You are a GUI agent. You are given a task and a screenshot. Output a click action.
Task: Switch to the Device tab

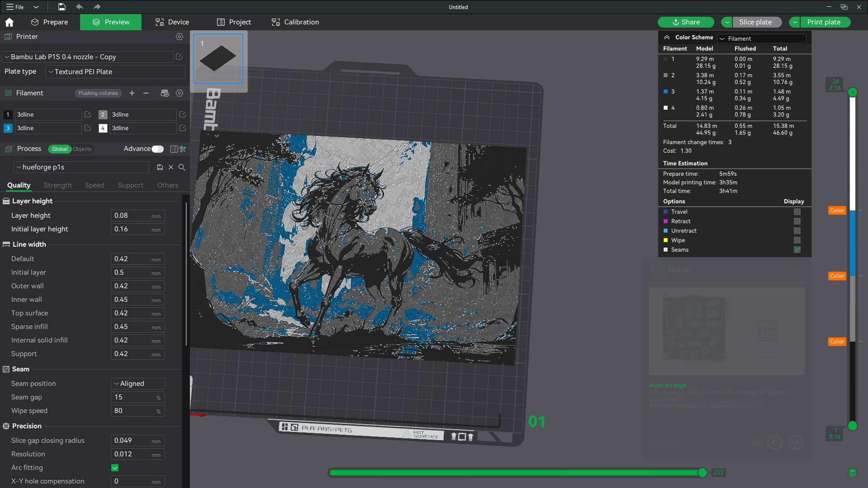click(172, 22)
